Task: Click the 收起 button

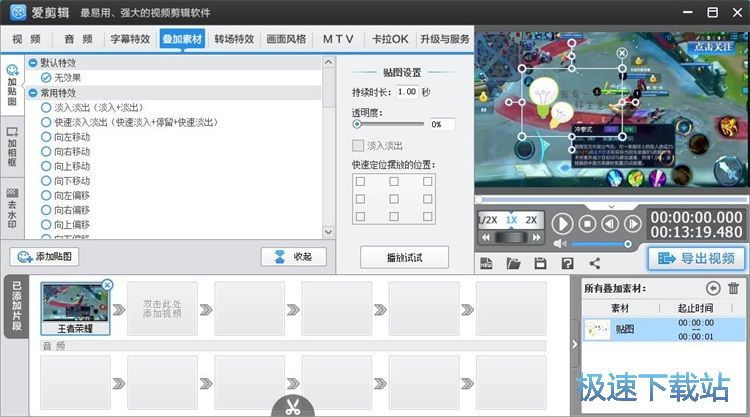Action: coord(293,257)
